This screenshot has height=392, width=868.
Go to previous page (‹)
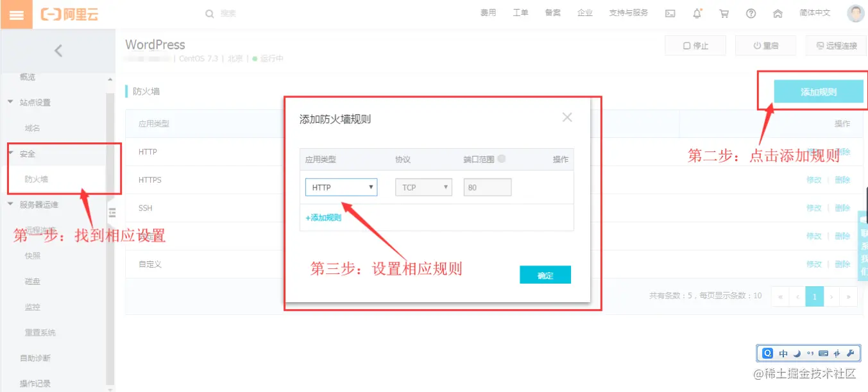pos(797,296)
